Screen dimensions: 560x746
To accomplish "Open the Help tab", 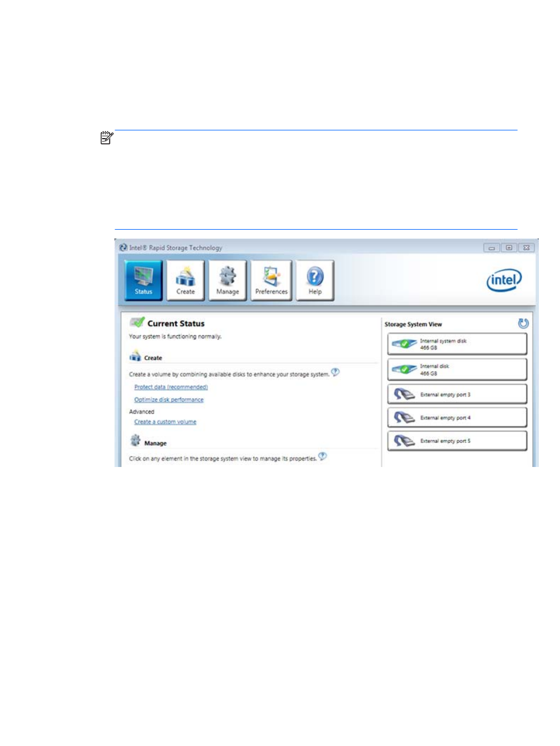I will click(x=315, y=280).
